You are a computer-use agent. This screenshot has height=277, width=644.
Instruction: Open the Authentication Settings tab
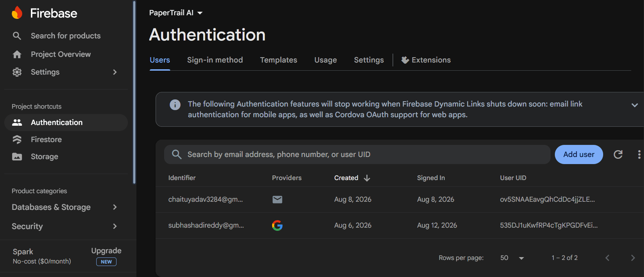click(x=369, y=60)
